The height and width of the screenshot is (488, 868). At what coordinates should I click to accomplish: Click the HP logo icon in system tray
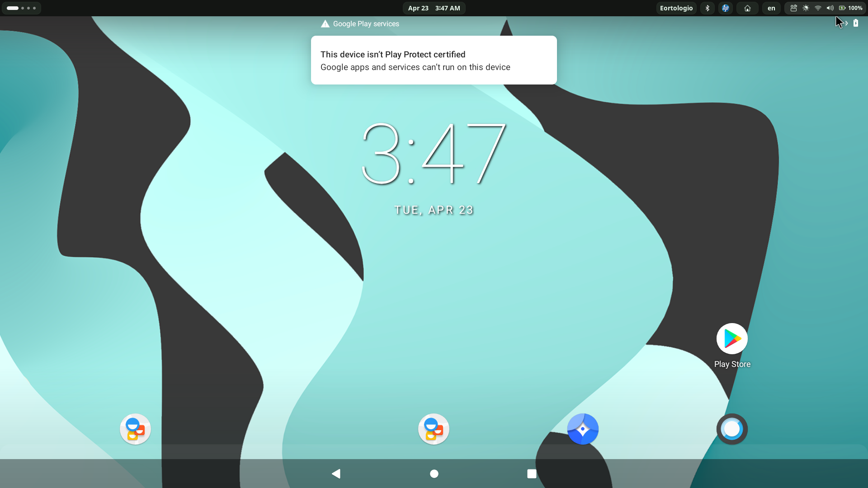[x=726, y=8]
